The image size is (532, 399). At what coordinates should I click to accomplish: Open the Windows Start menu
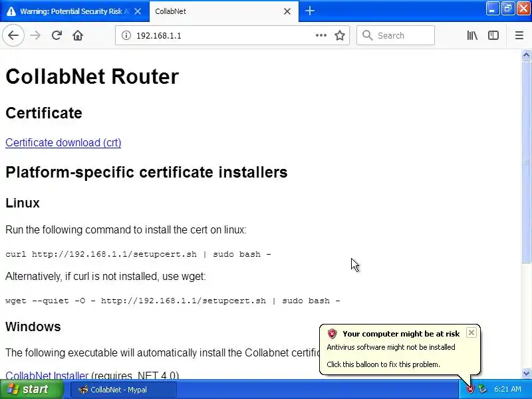[x=32, y=389]
